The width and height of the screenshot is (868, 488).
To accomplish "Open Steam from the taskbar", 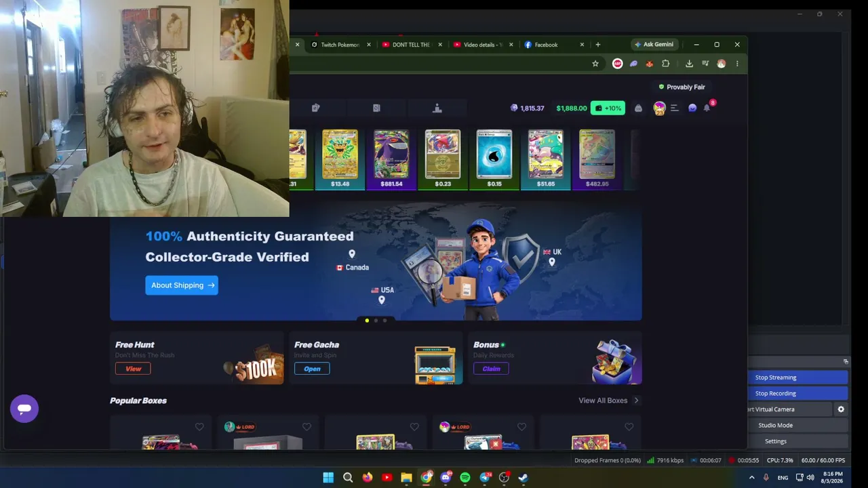I will pos(524,477).
